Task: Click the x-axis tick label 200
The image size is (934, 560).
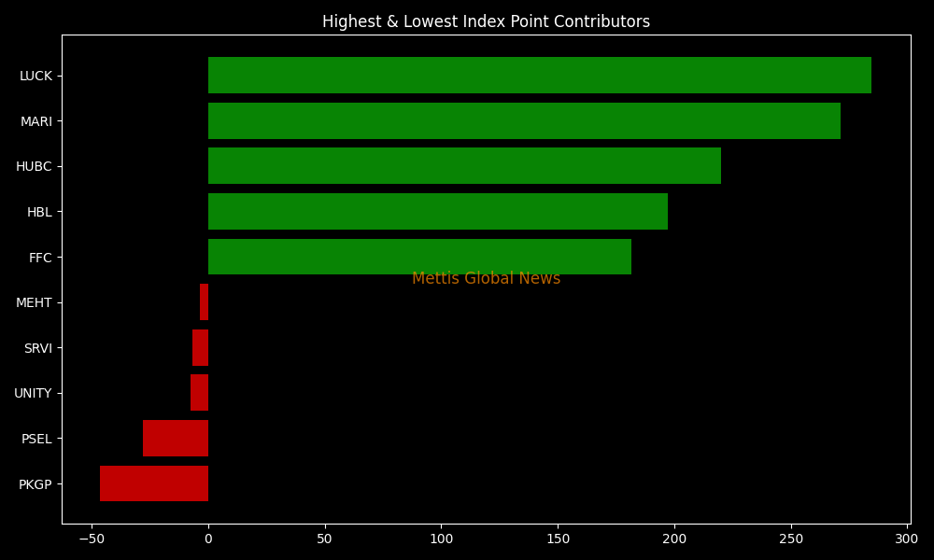Action: tap(675, 539)
